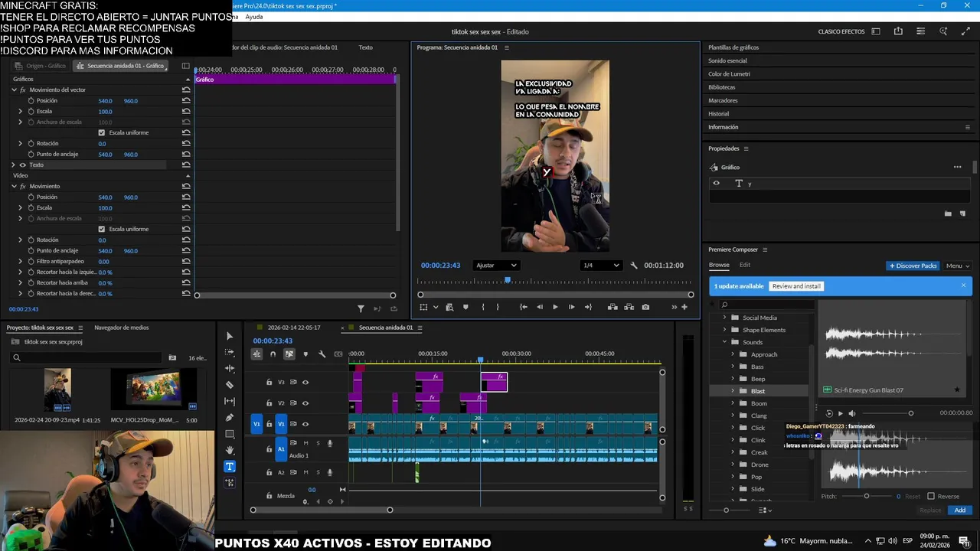This screenshot has height=551, width=980.
Task: Select the Type (T) tool
Action: (x=229, y=466)
